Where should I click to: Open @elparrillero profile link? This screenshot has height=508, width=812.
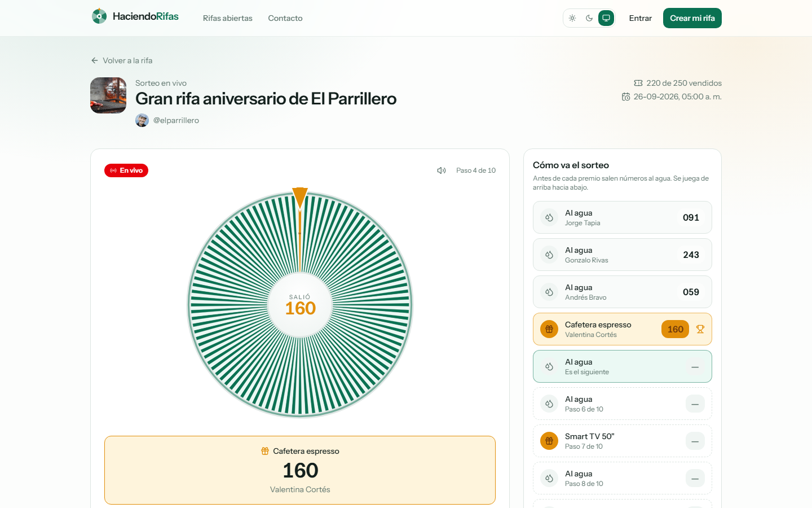[x=176, y=120]
